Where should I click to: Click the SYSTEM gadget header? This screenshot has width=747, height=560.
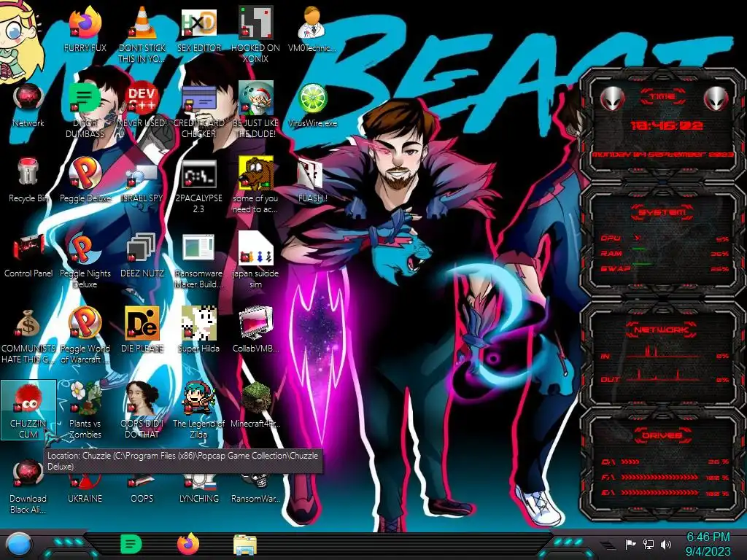point(662,212)
